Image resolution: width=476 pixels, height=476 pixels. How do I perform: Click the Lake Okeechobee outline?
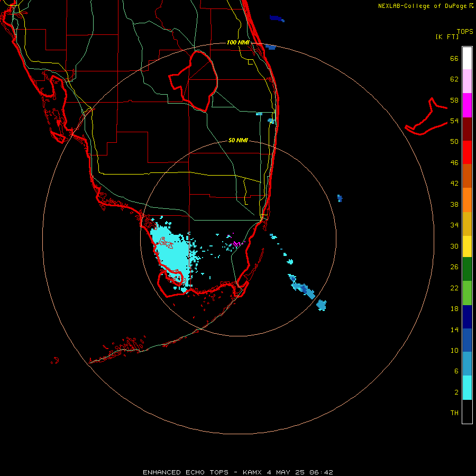tap(194, 81)
